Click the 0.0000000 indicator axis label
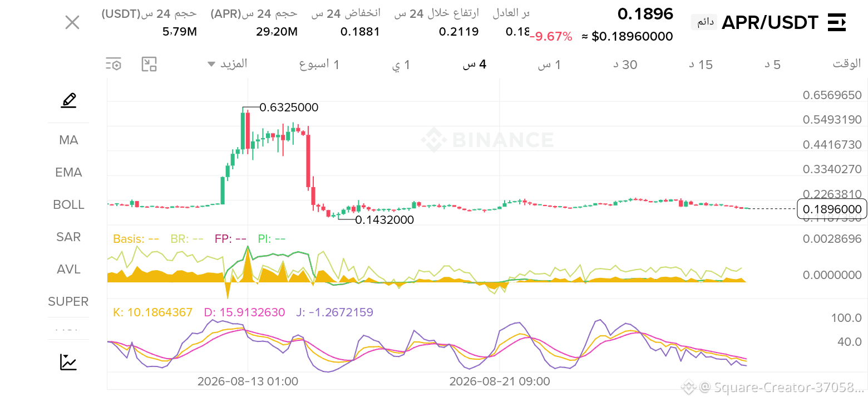Image resolution: width=868 pixels, height=401 pixels. (x=832, y=275)
